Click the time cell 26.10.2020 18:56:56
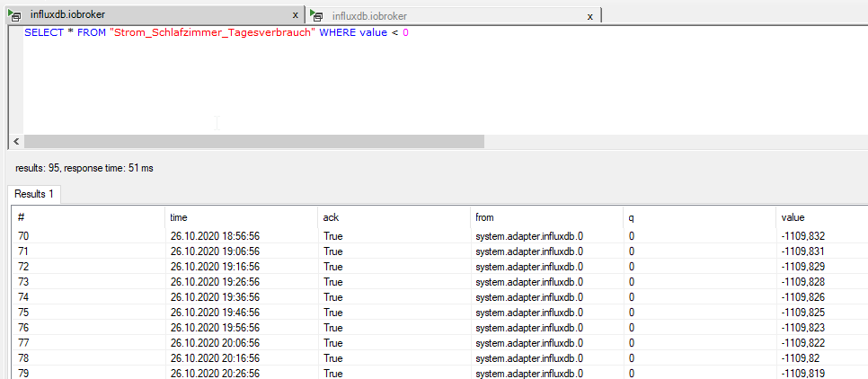Viewport: 868px width, 379px height. tap(216, 236)
